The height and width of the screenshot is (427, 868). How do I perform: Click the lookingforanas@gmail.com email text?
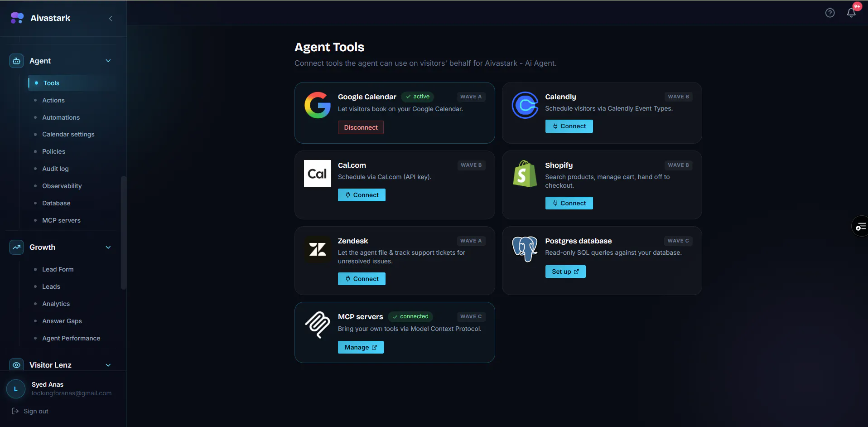72,393
